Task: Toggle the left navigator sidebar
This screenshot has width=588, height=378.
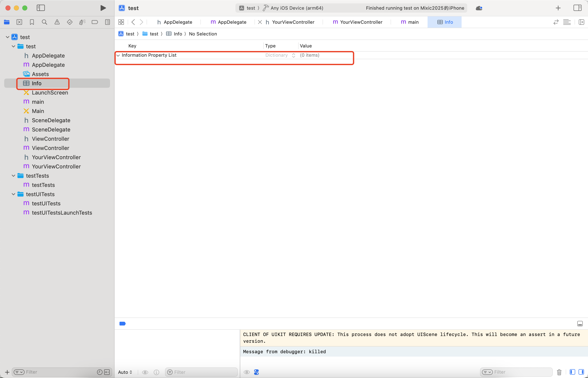Action: pyautogui.click(x=41, y=8)
